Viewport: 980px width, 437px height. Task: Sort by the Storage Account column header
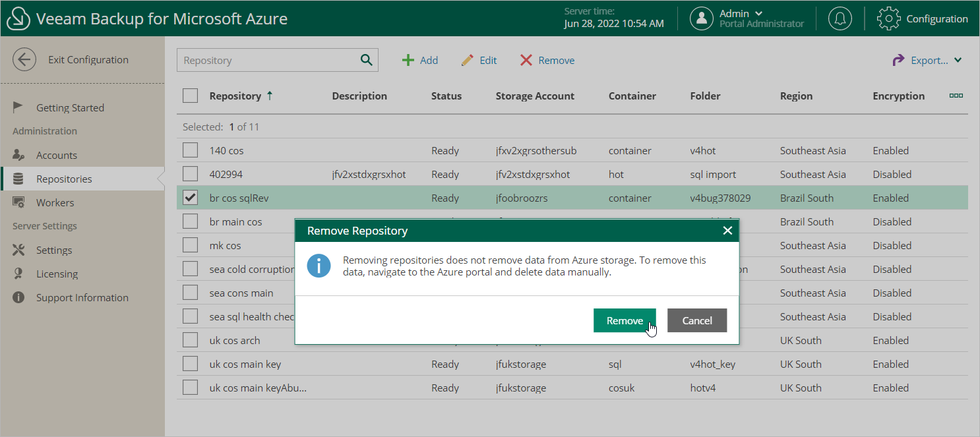(x=535, y=96)
